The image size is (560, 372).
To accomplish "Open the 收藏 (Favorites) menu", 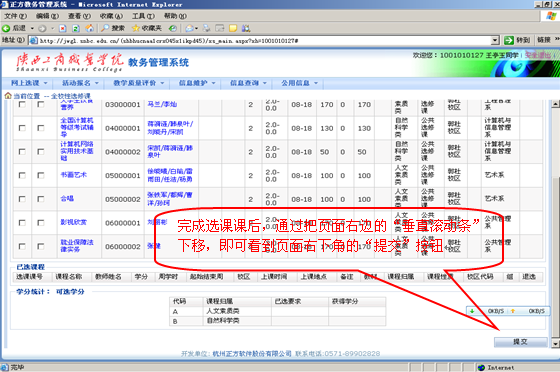I will coord(111,16).
